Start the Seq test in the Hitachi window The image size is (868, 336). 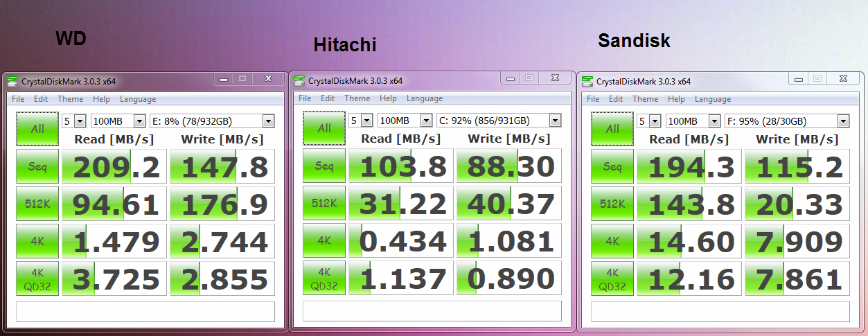324,166
